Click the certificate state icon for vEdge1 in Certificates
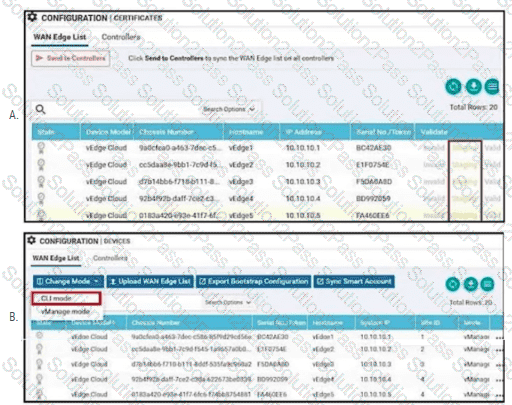The image size is (512, 405). point(41,148)
